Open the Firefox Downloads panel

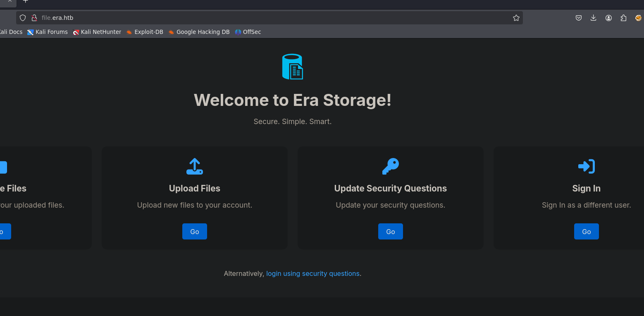pyautogui.click(x=594, y=18)
